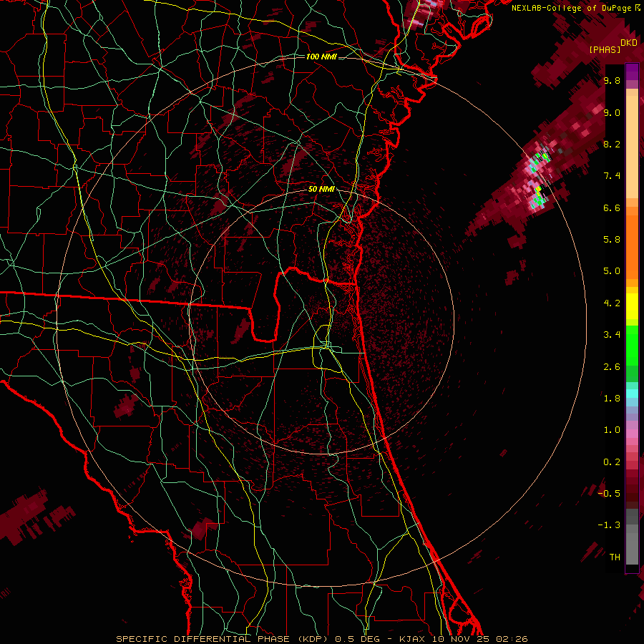Click the TH threshold label on the scale
The height and width of the screenshot is (644, 644).
(615, 557)
